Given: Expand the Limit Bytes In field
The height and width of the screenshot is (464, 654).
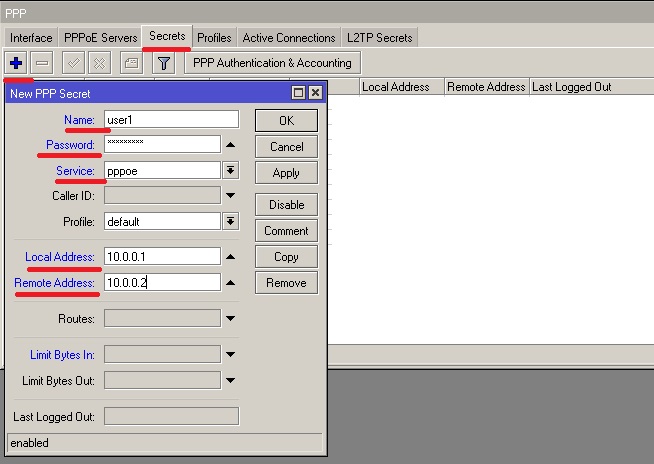Looking at the screenshot, I should click(230, 354).
